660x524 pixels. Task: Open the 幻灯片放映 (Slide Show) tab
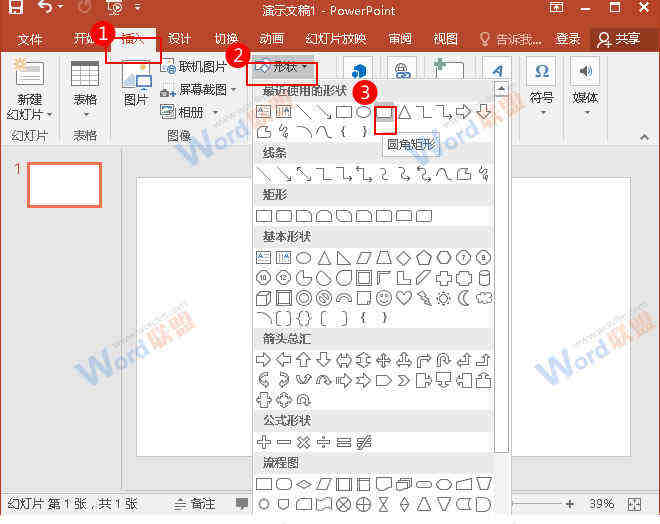(335, 39)
